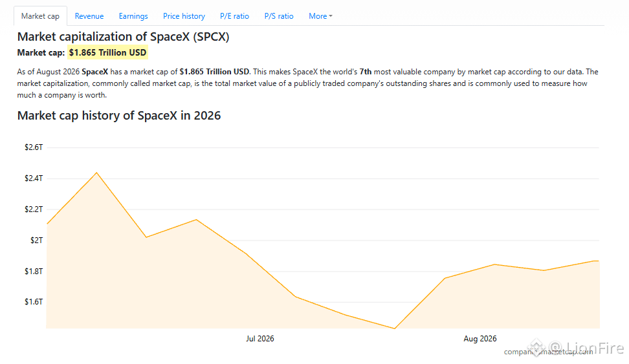
Task: Expand the More dropdown menu
Action: [320, 16]
